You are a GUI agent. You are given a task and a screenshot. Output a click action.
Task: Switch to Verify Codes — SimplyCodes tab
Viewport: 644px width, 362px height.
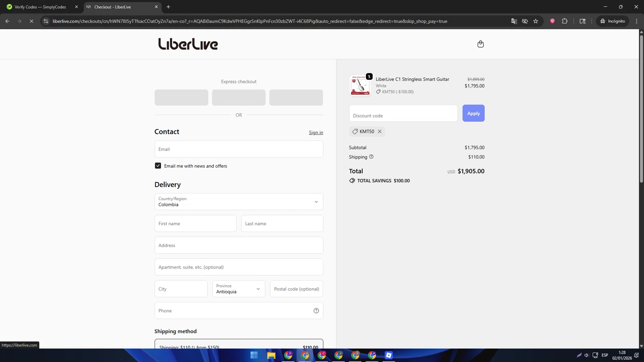coord(40,7)
